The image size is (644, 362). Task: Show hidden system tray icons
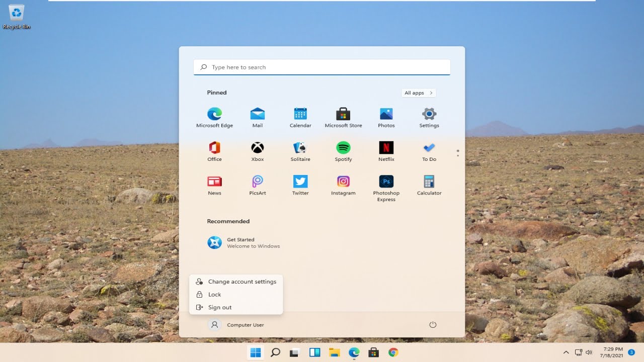point(566,352)
